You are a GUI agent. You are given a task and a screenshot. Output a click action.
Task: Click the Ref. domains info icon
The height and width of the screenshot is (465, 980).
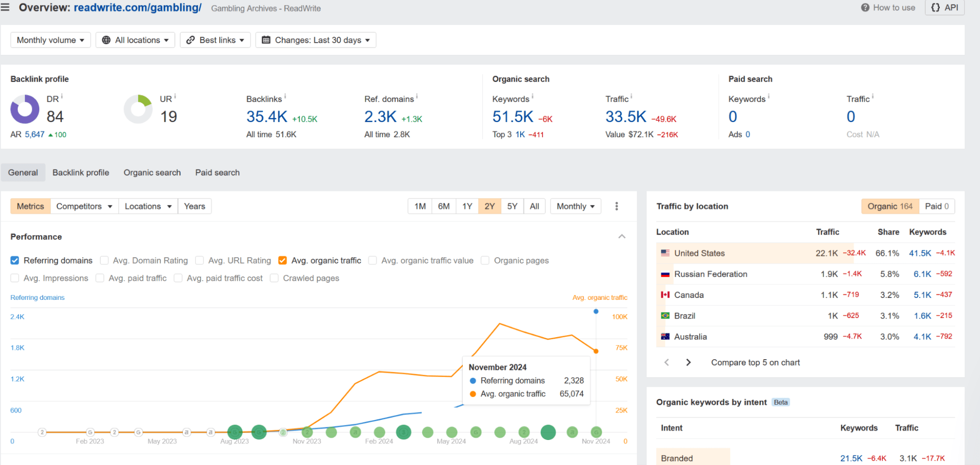pos(417,96)
